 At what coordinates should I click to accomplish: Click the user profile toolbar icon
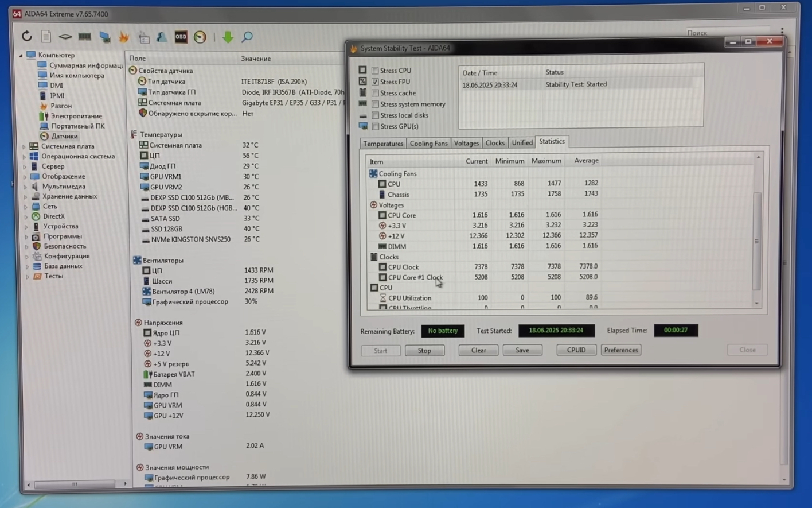162,37
